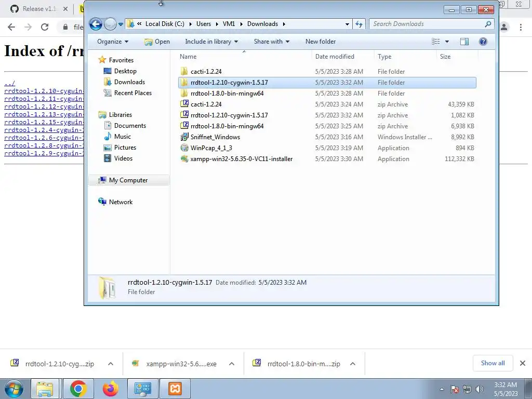The height and width of the screenshot is (399, 532).
Task: Click Local Disk (C:) in address bar
Action: (165, 24)
